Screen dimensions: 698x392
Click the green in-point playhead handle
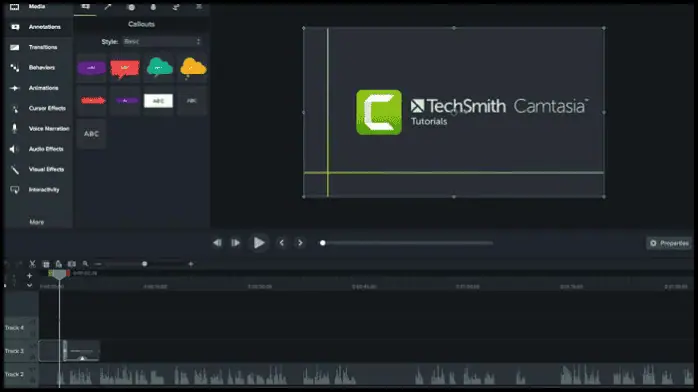[x=50, y=273]
